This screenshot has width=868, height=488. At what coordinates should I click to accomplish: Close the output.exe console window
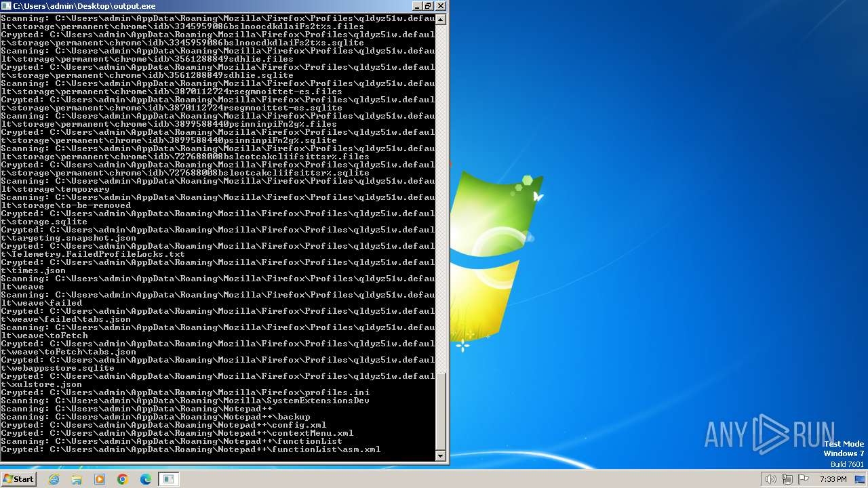[440, 5]
